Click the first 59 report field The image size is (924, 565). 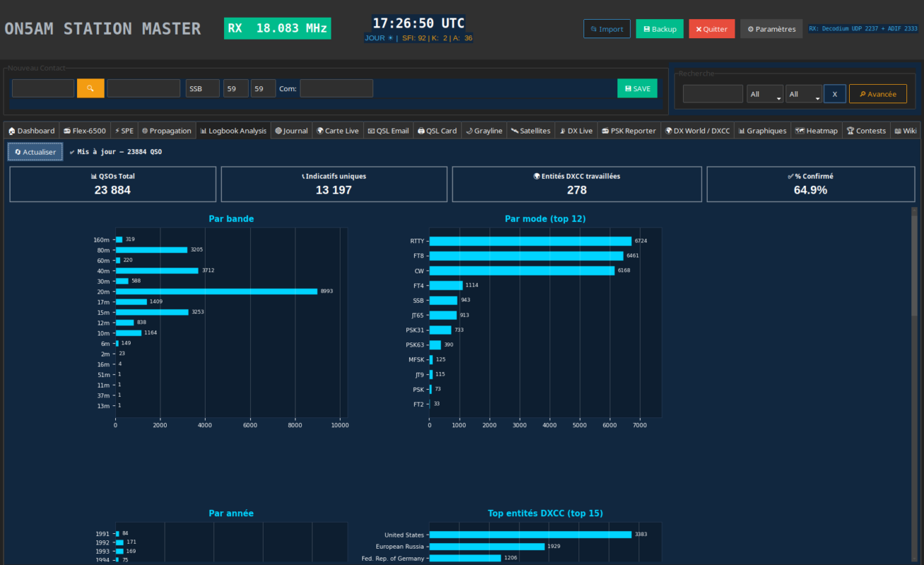click(x=236, y=88)
